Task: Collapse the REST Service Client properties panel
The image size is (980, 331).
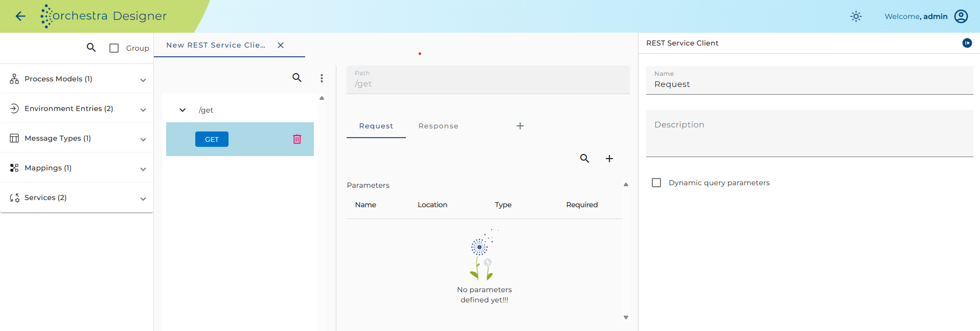Action: tap(967, 43)
